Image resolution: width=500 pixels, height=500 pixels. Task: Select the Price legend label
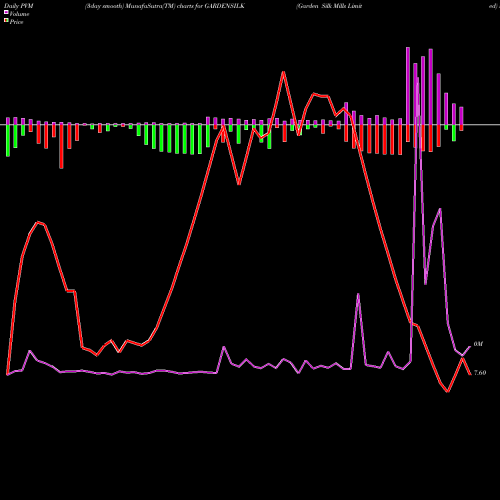coord(16,22)
